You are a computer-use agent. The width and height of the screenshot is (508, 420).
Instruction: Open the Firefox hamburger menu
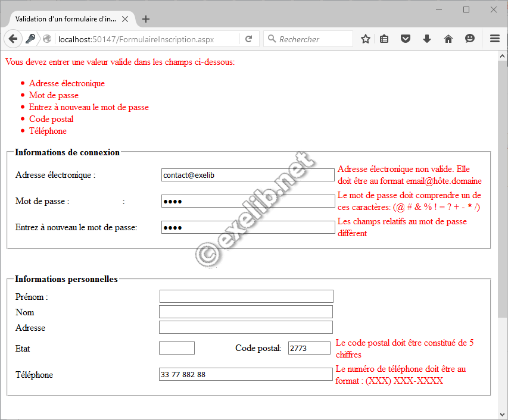(495, 39)
